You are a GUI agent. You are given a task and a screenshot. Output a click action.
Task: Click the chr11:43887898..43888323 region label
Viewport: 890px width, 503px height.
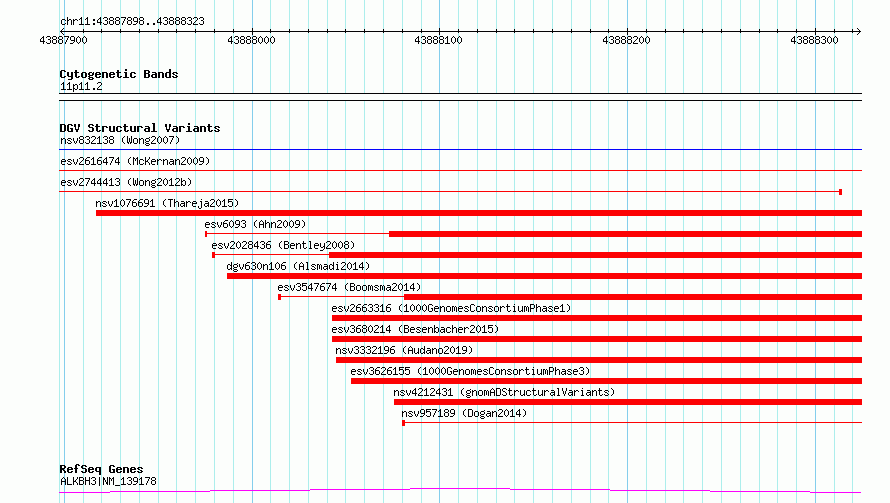point(132,22)
